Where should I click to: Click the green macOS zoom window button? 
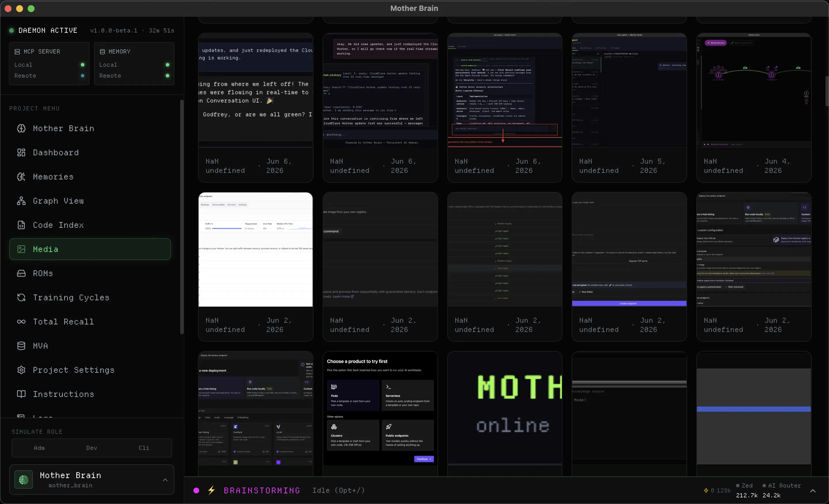(31, 9)
